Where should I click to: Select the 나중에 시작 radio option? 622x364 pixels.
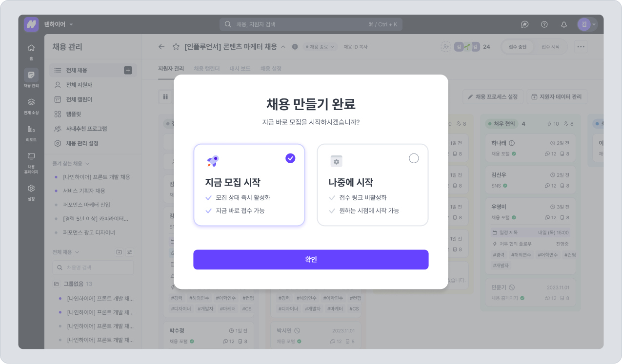[414, 158]
